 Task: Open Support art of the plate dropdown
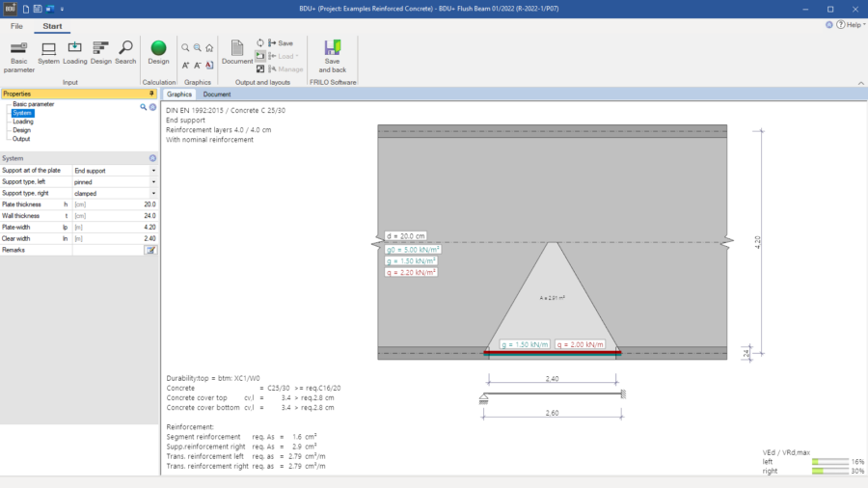pos(153,171)
